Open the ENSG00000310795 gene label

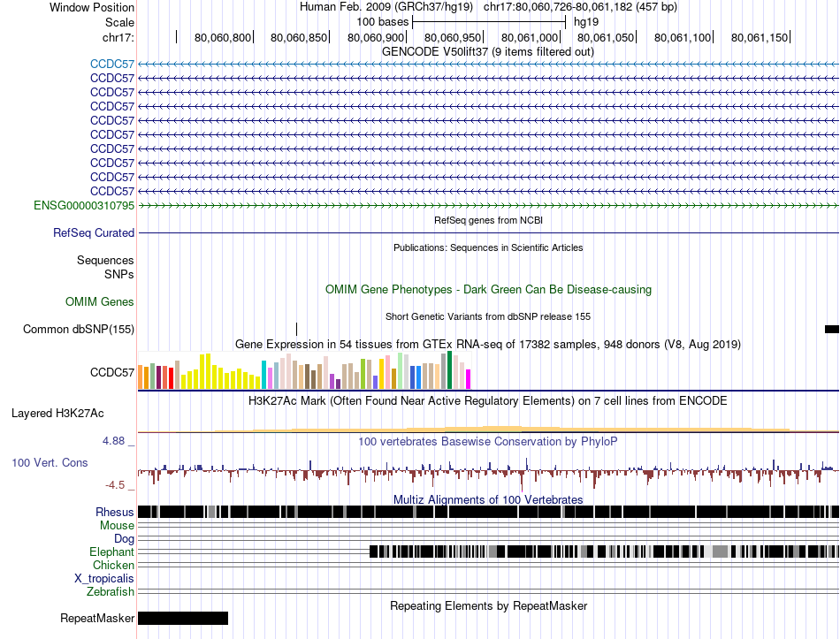[84, 206]
